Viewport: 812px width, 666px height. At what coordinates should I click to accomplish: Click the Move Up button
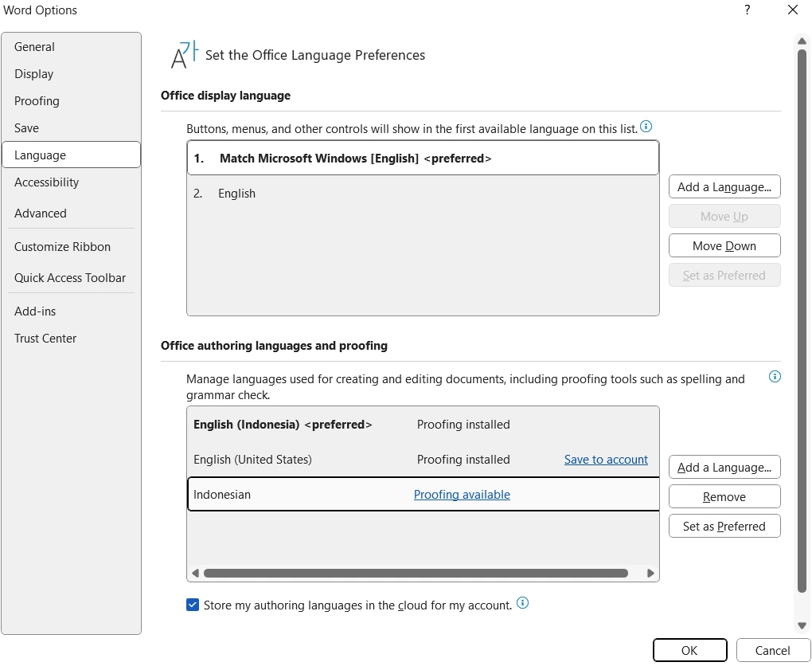point(724,216)
